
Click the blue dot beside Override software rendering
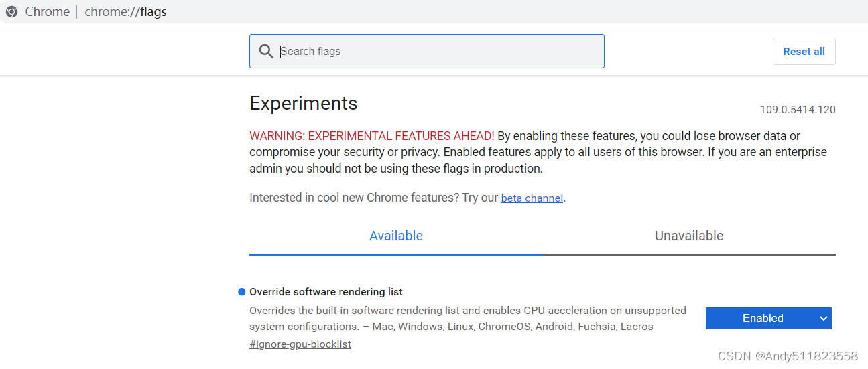click(x=241, y=292)
